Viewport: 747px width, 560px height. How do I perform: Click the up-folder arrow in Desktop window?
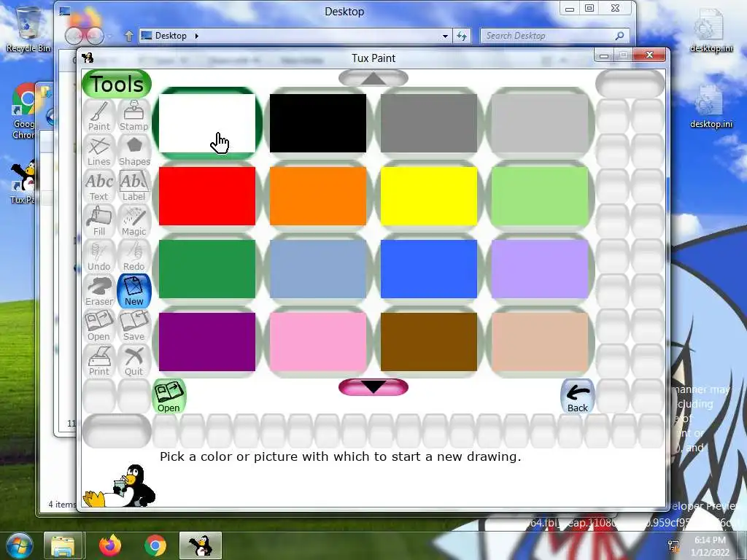(128, 36)
